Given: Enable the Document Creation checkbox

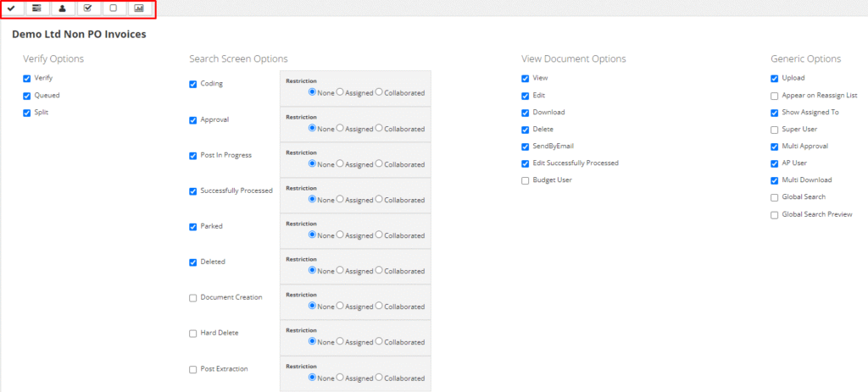Looking at the screenshot, I should (x=193, y=298).
